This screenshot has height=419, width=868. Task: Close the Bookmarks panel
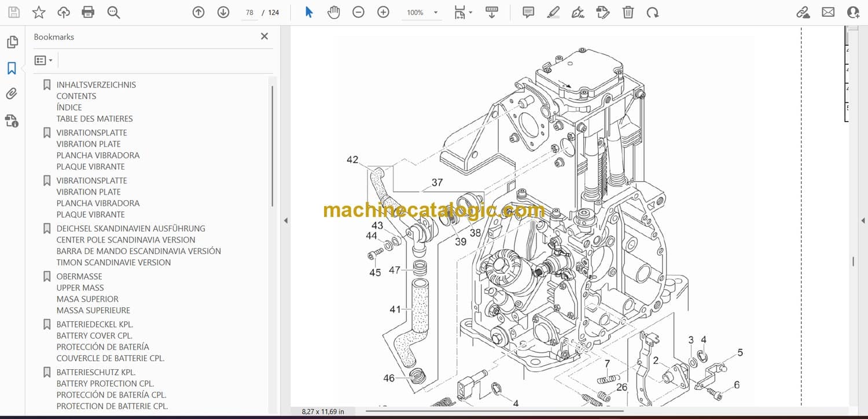click(x=264, y=36)
